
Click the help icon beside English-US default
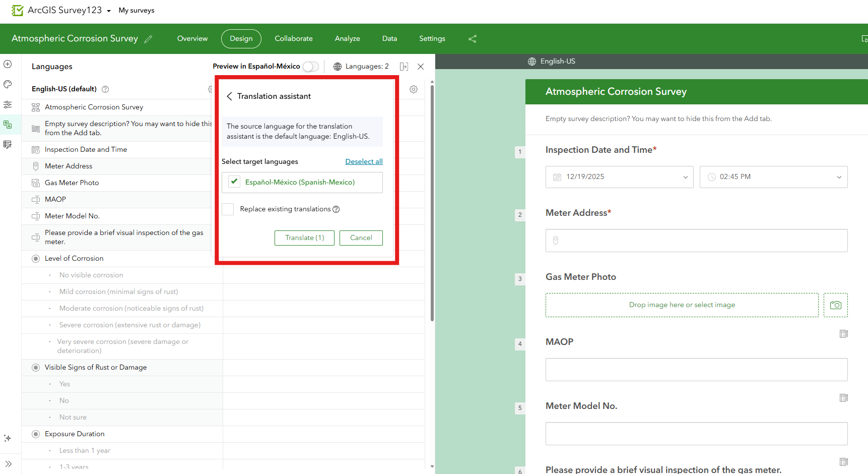tap(105, 89)
